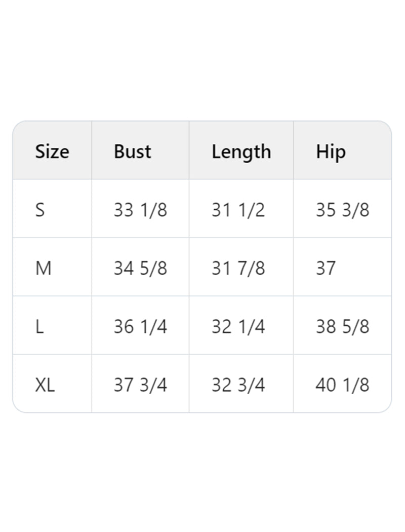Click bust value 37 3/4
This screenshot has height=532, width=405.
140,385
